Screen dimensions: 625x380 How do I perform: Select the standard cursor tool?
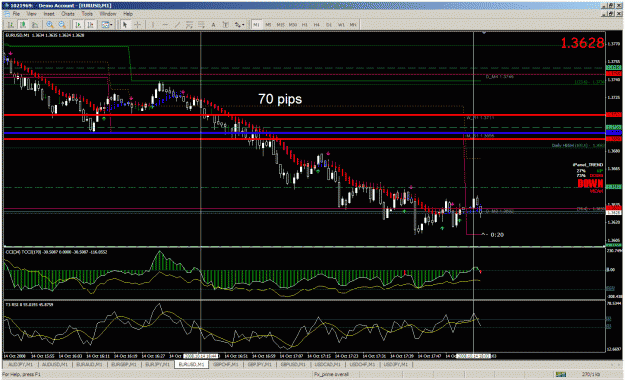(125, 25)
